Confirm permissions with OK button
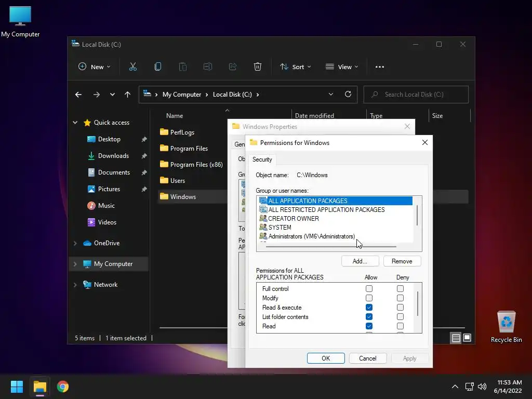This screenshot has height=399, width=532. [326, 358]
